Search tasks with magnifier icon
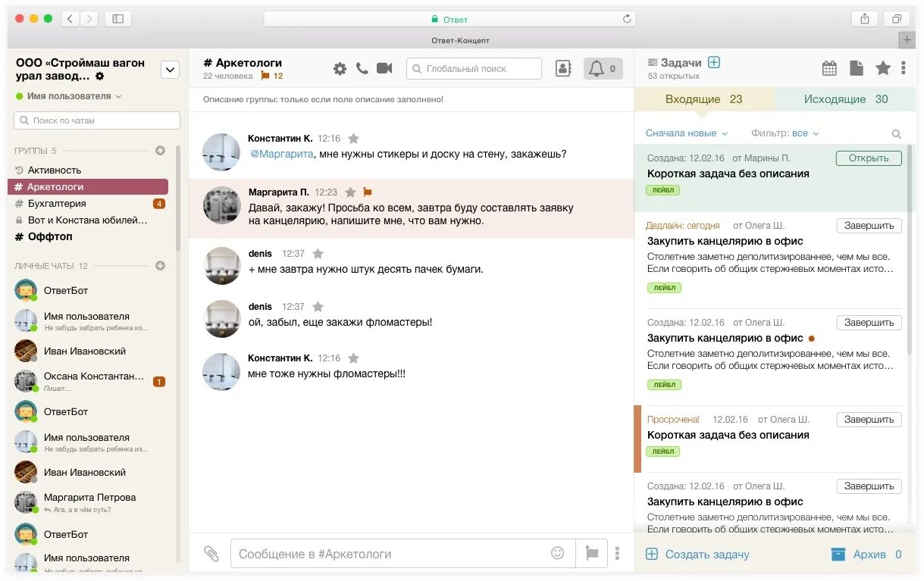Screen dimensions: 924x581 (897, 134)
